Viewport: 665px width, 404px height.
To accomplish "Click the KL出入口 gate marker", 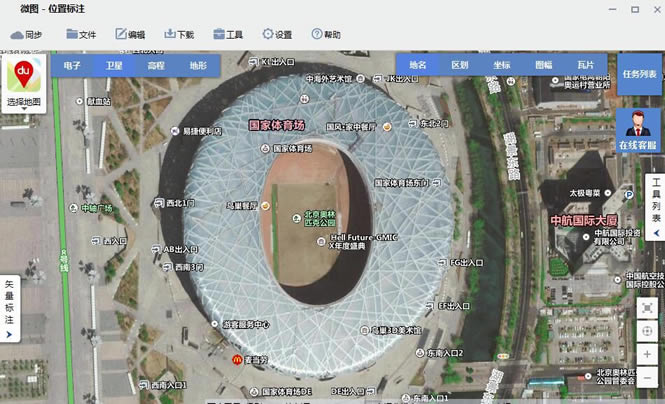I will coord(254,62).
